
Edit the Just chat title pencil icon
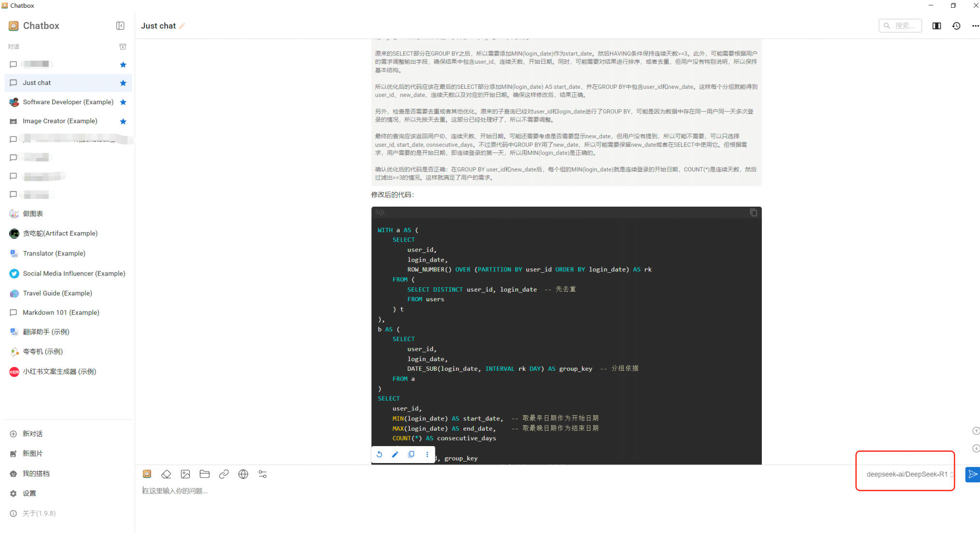click(x=182, y=26)
